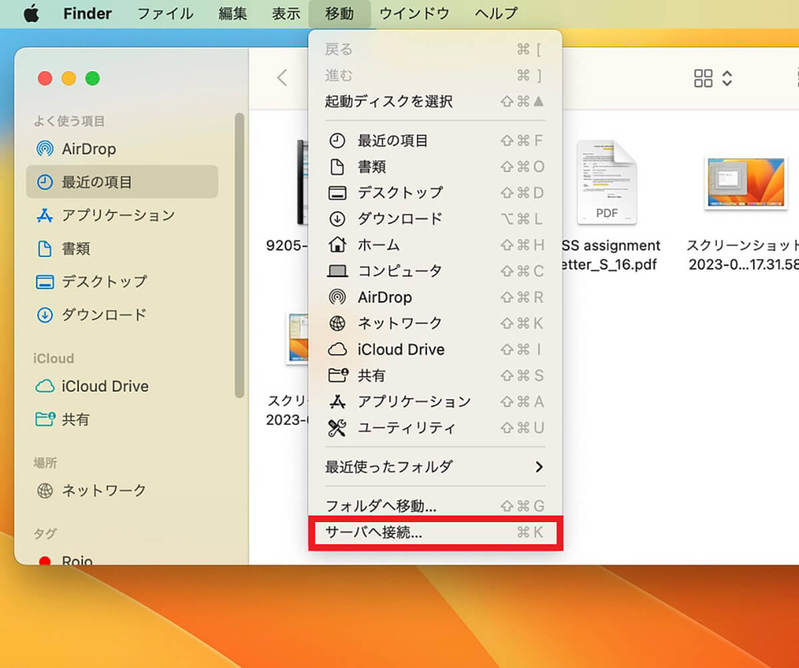Screen dimensions: 799x668
Task: Click ⇧⌘H shortcut of ホーム
Action: tap(523, 245)
